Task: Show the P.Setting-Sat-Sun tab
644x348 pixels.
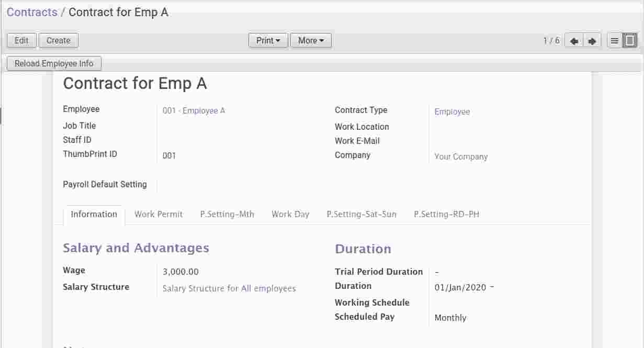Action: (x=361, y=214)
